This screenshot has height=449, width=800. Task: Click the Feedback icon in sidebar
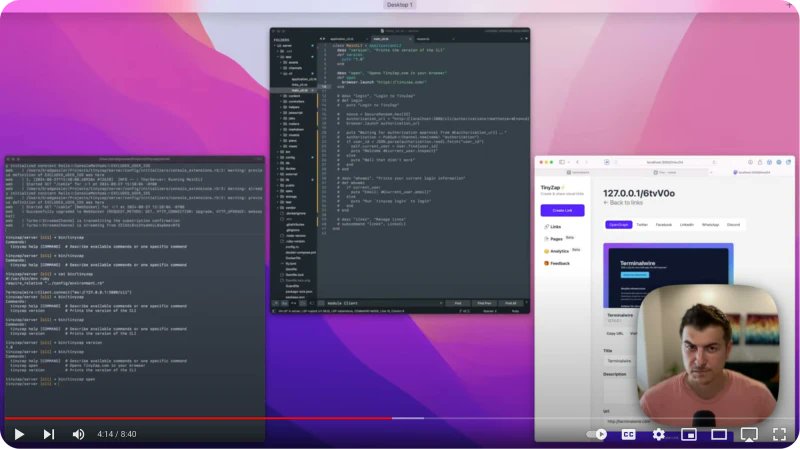coord(546,263)
